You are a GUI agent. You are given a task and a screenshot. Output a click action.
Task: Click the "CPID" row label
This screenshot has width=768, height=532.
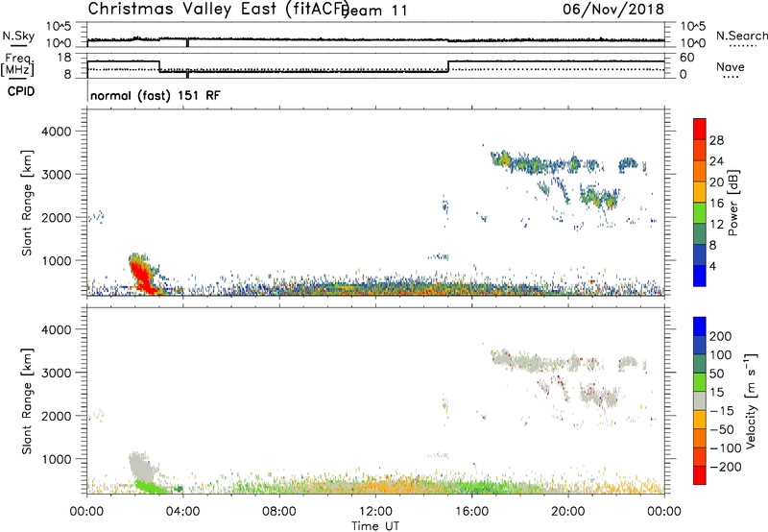pos(21,91)
